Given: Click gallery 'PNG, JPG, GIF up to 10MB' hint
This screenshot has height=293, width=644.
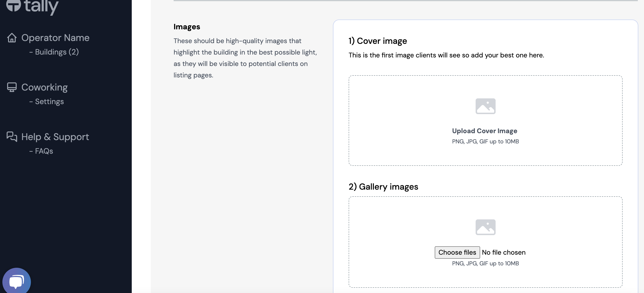Looking at the screenshot, I should click(x=485, y=263).
